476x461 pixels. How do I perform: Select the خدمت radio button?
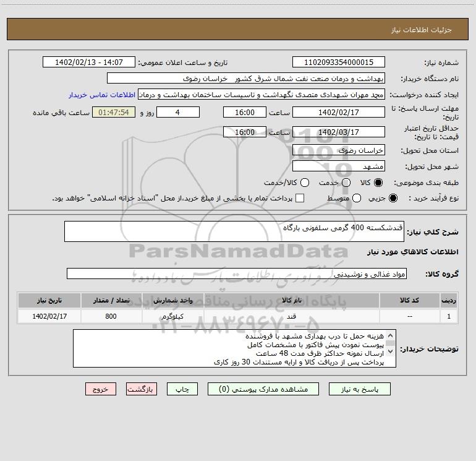pyautogui.click(x=346, y=183)
